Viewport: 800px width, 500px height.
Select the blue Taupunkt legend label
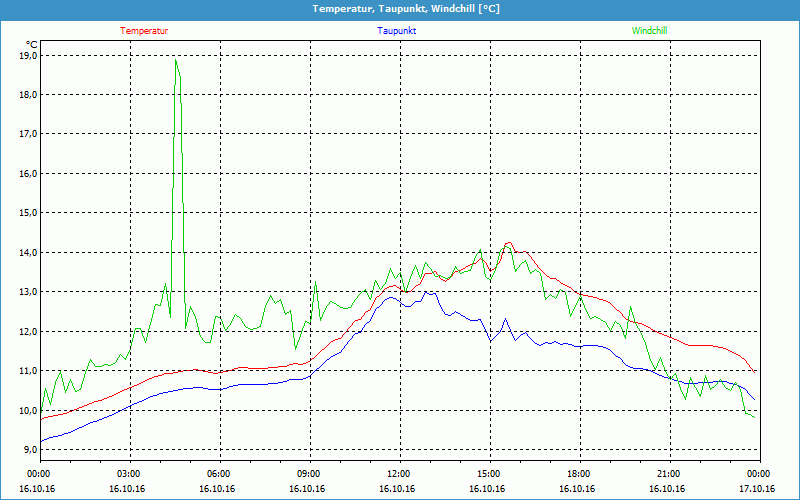397,31
